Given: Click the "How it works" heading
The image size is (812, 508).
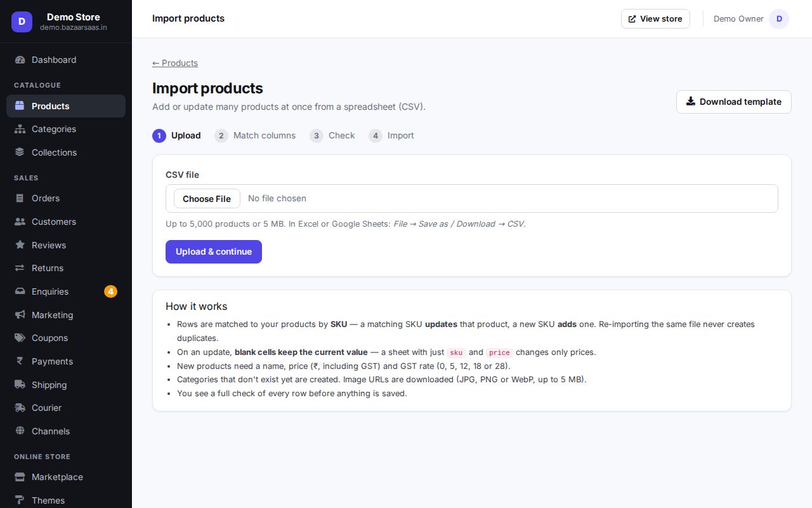Looking at the screenshot, I should (x=197, y=306).
